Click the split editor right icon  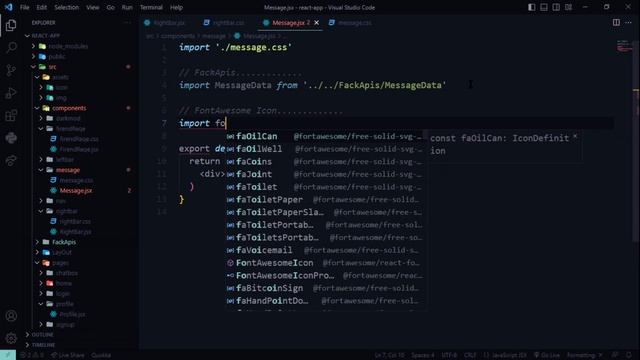pos(616,23)
